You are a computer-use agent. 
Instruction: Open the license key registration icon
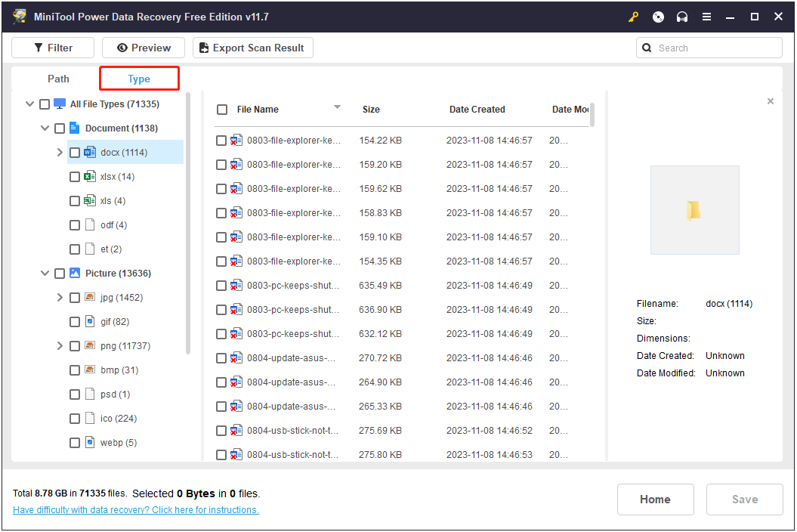tap(633, 16)
